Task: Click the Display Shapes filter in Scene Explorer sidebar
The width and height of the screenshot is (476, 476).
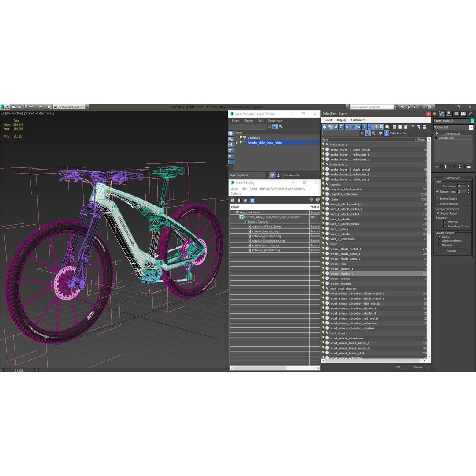Action: point(231,139)
